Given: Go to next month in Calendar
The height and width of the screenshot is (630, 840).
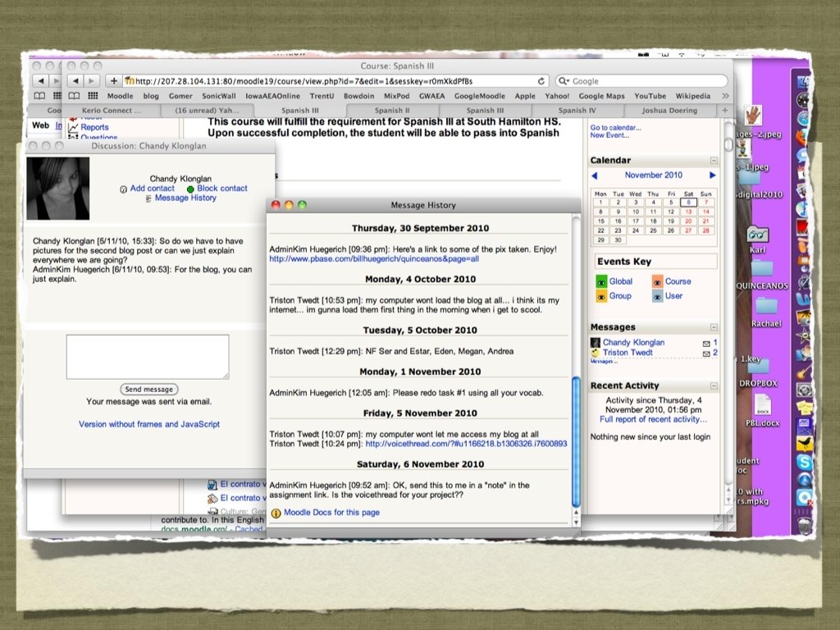Looking at the screenshot, I should click(713, 176).
